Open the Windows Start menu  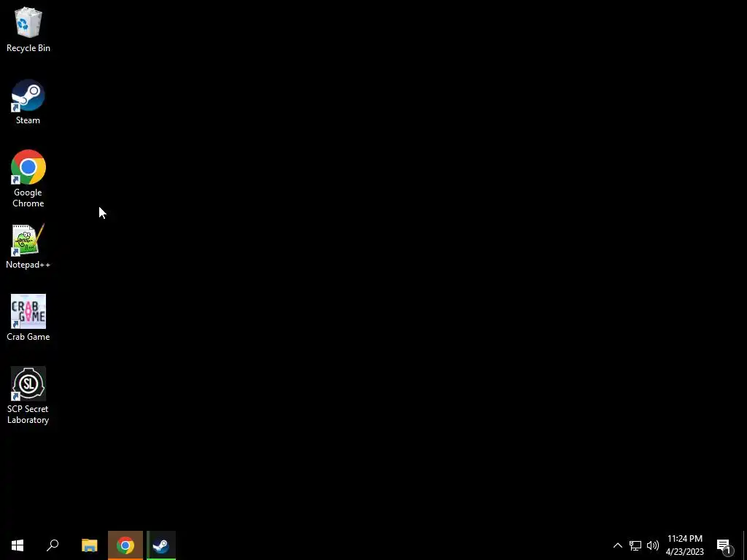point(18,545)
